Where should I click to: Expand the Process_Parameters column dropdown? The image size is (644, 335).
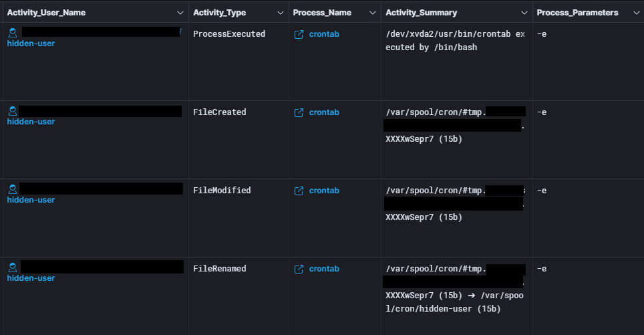pyautogui.click(x=636, y=13)
